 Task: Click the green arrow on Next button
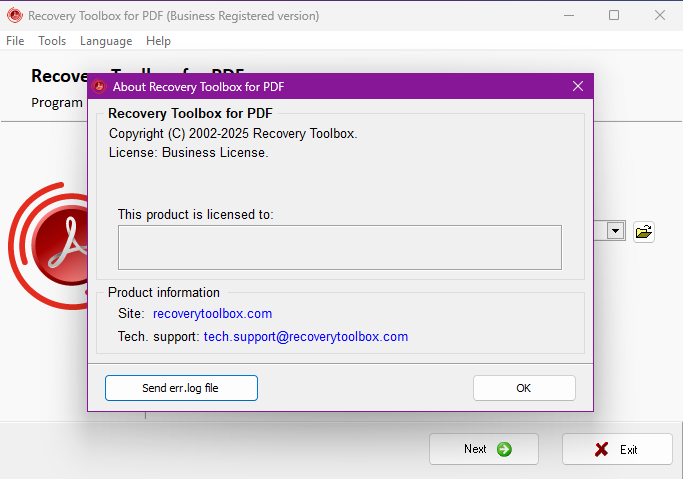click(x=504, y=449)
